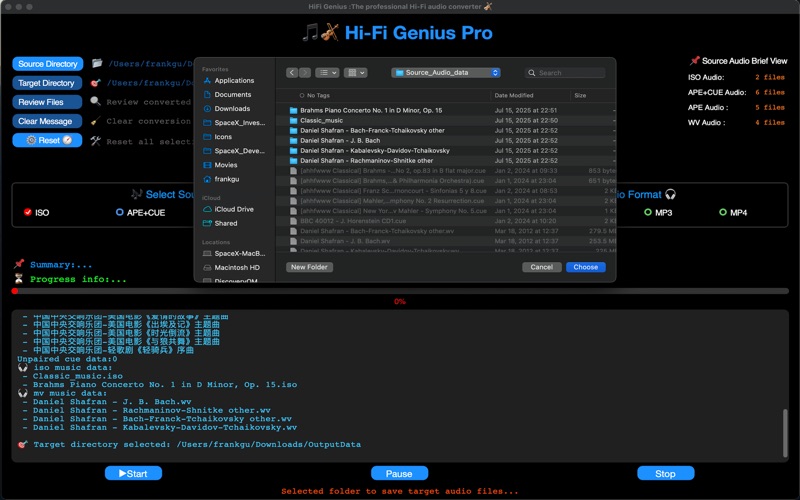Image resolution: width=800 pixels, height=500 pixels.
Task: Click the red progress bar handle
Action: tap(15, 291)
